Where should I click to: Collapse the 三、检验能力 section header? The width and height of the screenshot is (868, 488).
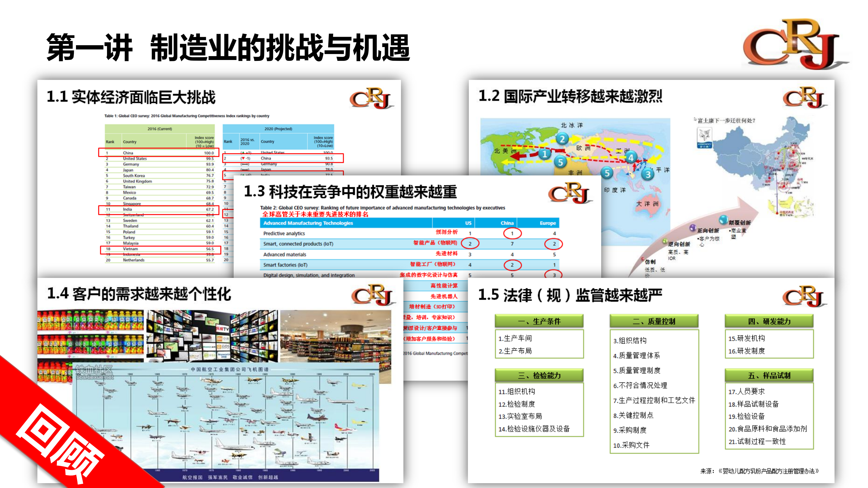click(x=539, y=375)
